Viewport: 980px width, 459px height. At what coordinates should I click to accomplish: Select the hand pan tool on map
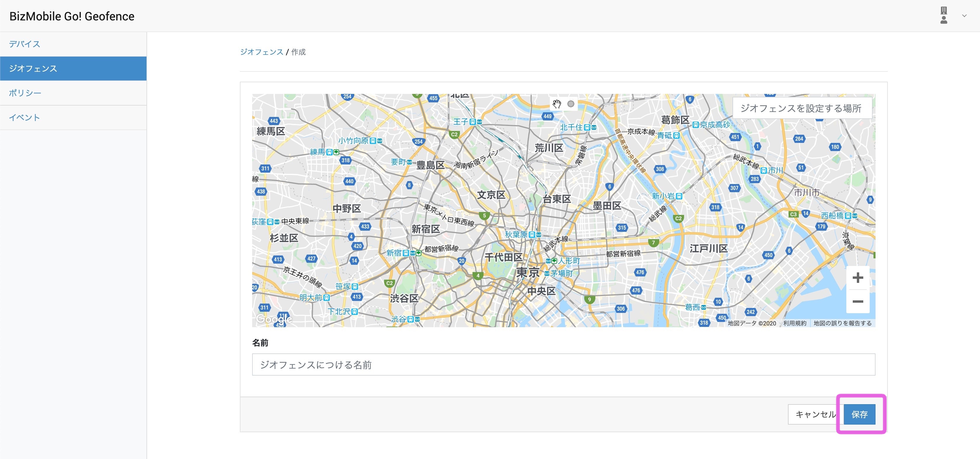click(557, 104)
